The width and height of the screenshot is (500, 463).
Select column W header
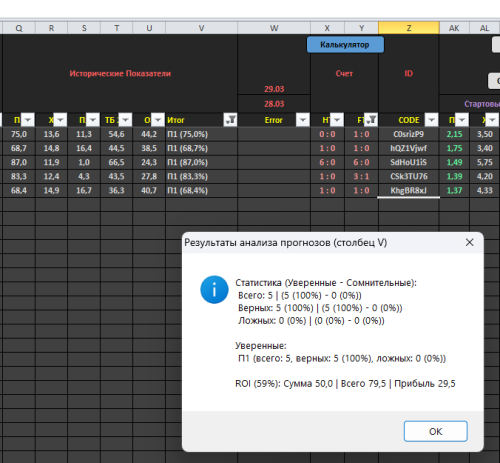(x=274, y=28)
